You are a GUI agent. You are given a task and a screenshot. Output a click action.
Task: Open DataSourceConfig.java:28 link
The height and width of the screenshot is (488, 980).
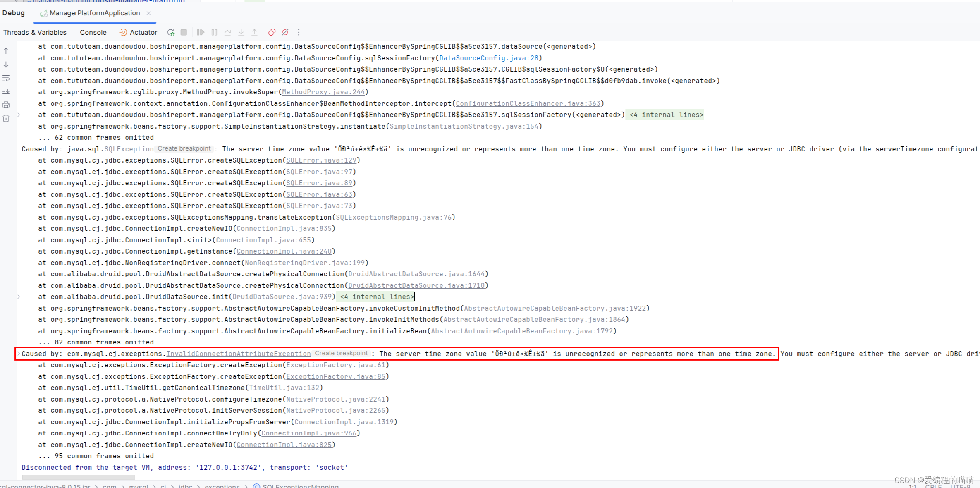488,58
